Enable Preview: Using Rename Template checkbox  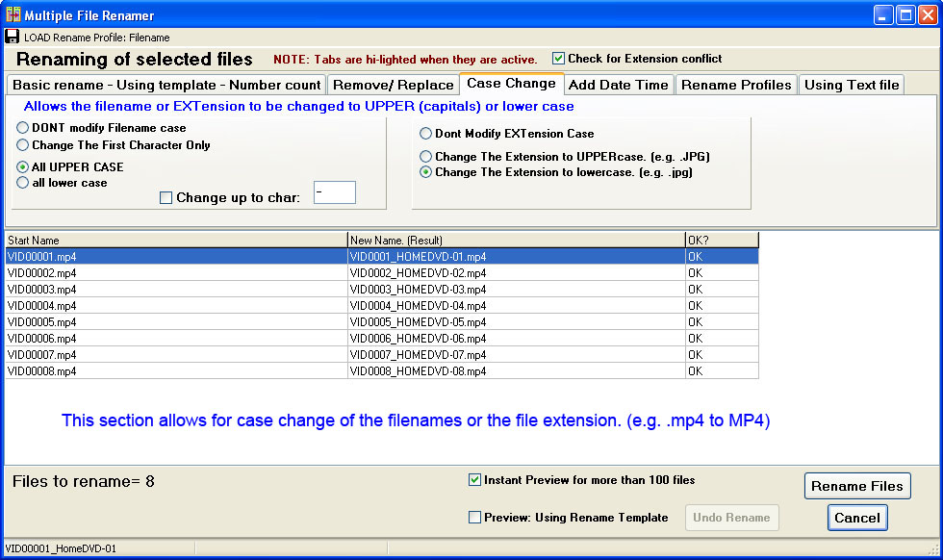point(474,517)
